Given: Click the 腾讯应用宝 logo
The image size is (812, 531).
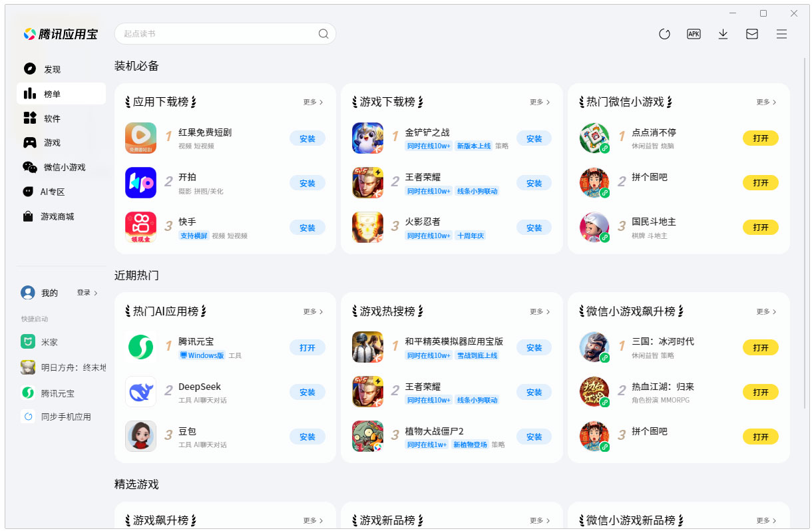Looking at the screenshot, I should pos(61,34).
